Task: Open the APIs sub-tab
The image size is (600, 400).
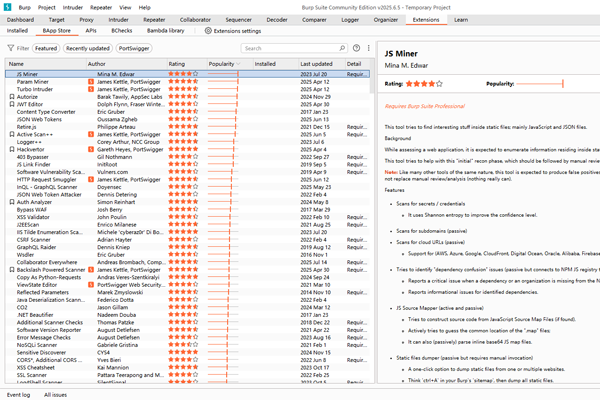Action: 91,31
